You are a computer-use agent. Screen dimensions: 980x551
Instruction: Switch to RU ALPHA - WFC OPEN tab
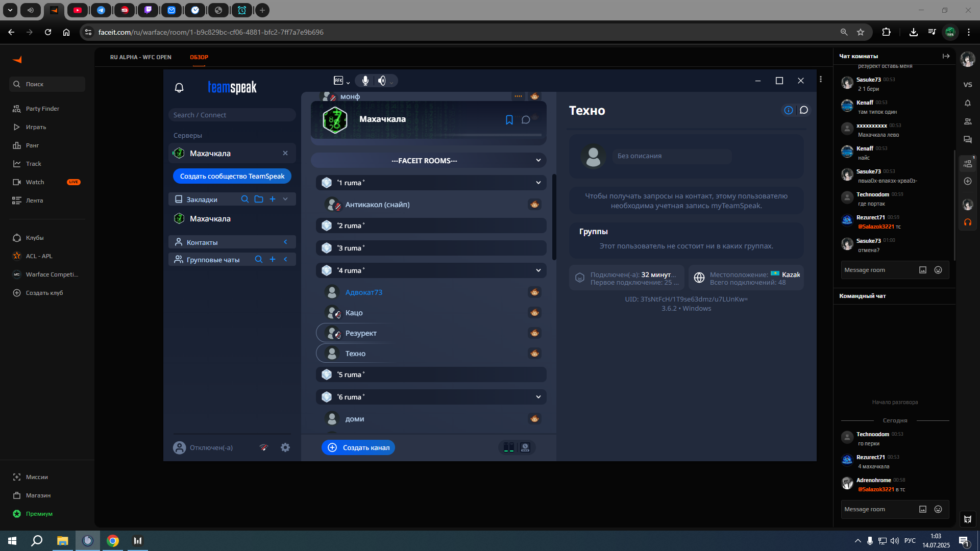(x=141, y=57)
